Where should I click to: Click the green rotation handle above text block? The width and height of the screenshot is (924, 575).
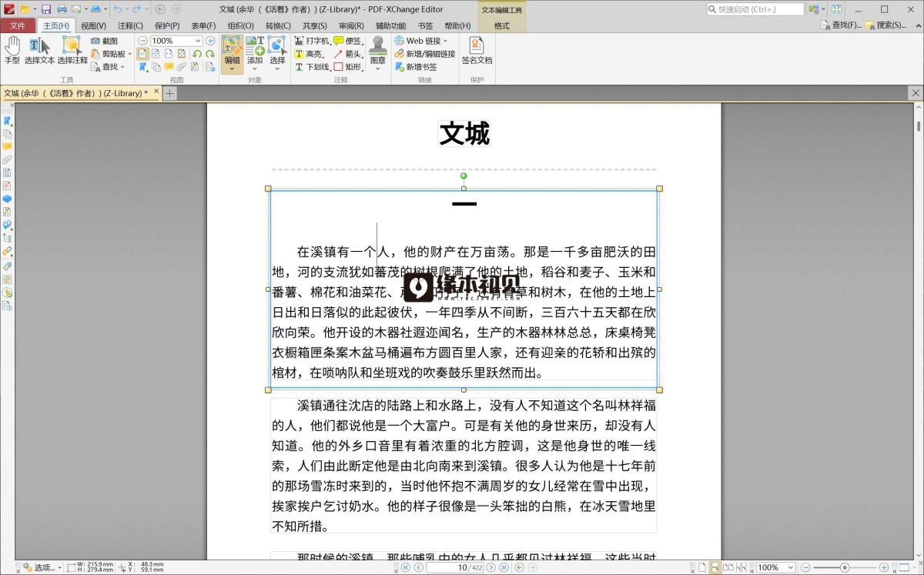[x=464, y=176]
